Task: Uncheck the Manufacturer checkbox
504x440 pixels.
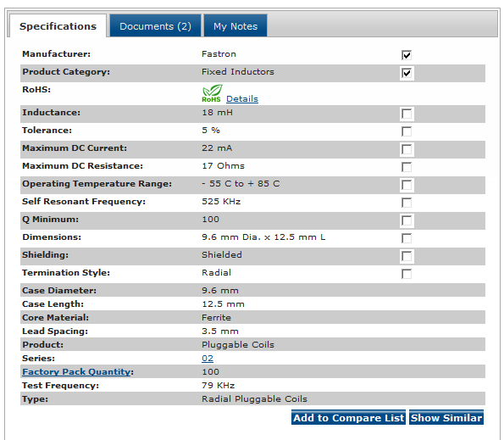Action: pyautogui.click(x=407, y=55)
